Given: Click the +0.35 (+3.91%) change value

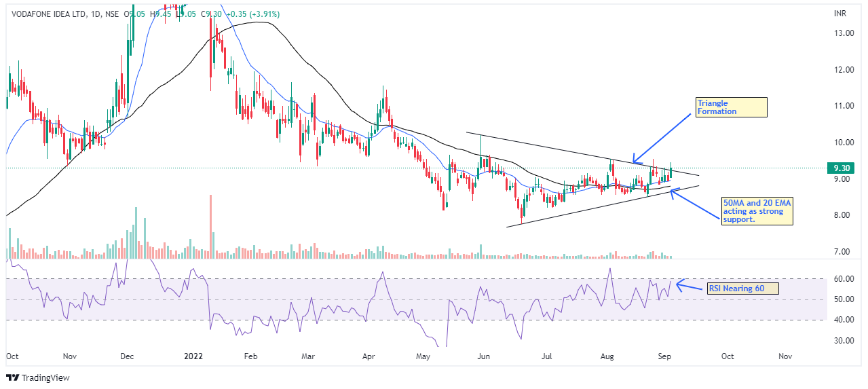Looking at the screenshot, I should 252,14.
